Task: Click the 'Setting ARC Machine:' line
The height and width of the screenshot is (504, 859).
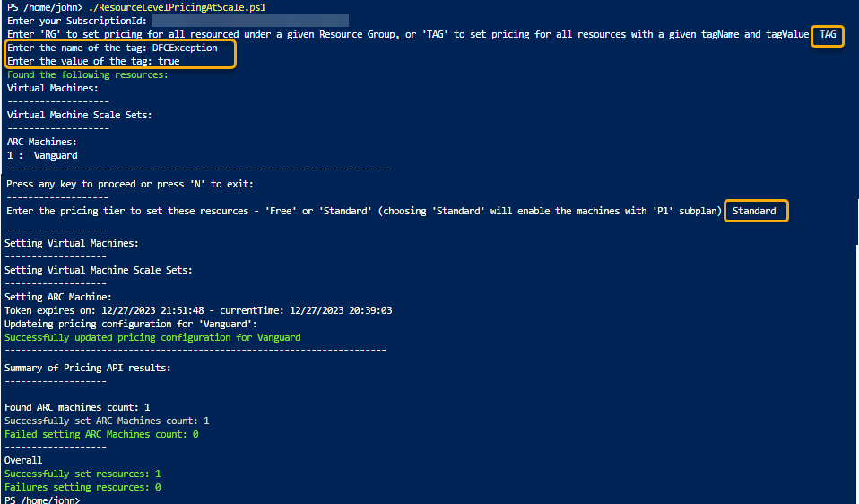Action: coord(58,297)
